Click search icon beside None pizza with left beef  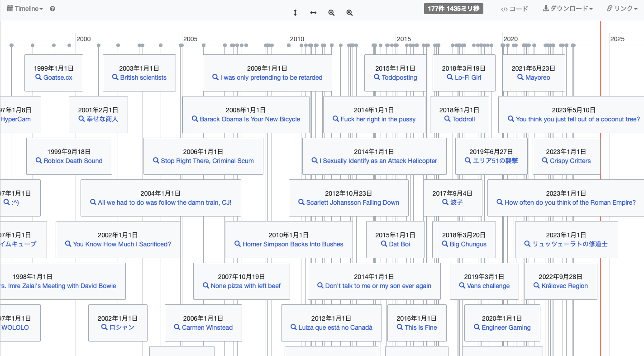tap(206, 285)
